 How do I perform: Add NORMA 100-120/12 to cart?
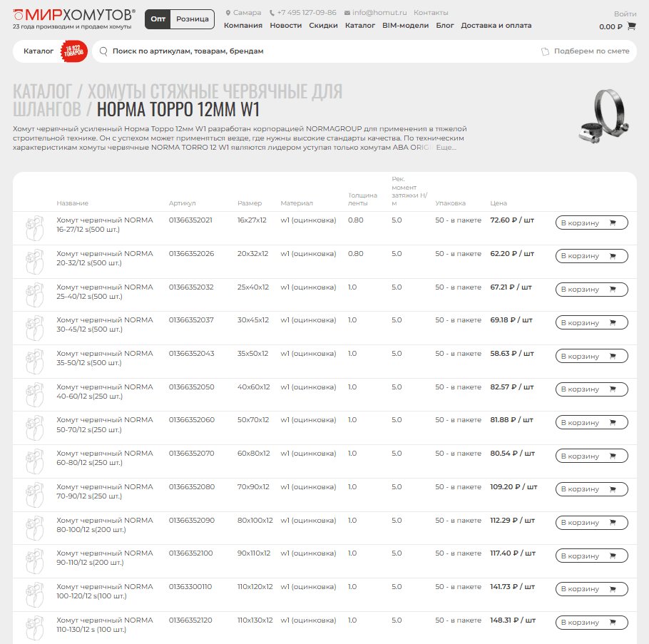click(x=591, y=589)
